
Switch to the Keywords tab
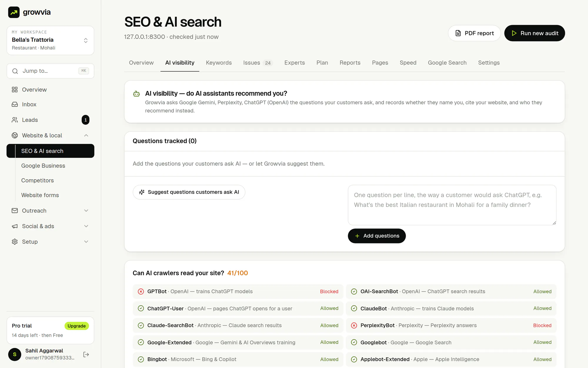click(x=219, y=63)
